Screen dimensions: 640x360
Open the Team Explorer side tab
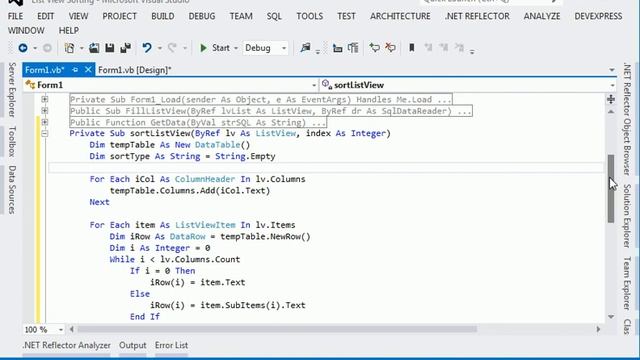click(x=627, y=283)
